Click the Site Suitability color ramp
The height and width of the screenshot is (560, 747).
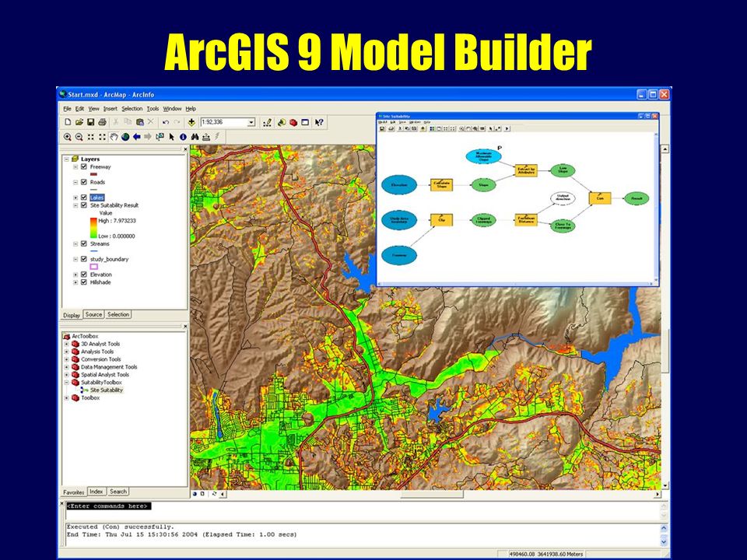coord(93,228)
